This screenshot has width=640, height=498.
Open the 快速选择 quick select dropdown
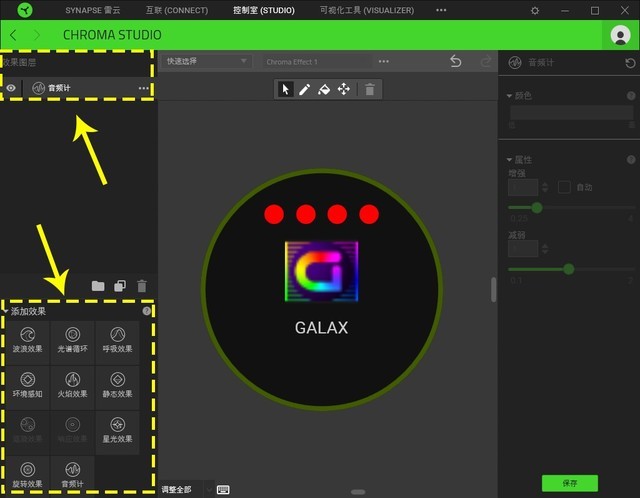click(206, 61)
